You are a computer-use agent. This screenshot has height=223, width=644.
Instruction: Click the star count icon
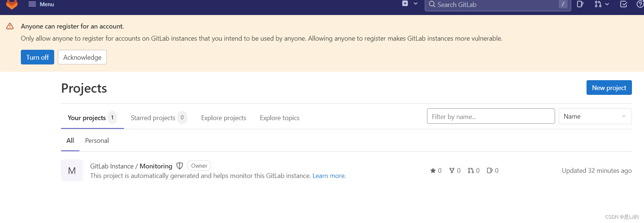(x=433, y=171)
